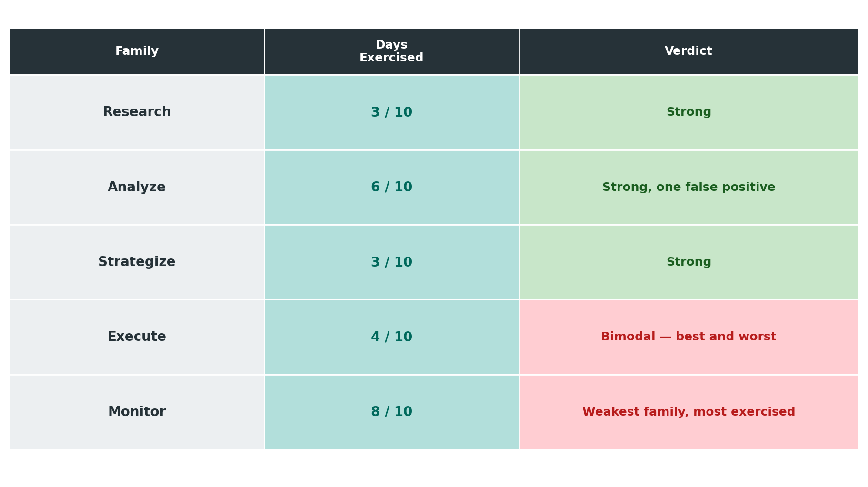Viewport: 868px width, 487px height.
Task: Click the Research 3 / 10 days value
Action: pos(391,112)
